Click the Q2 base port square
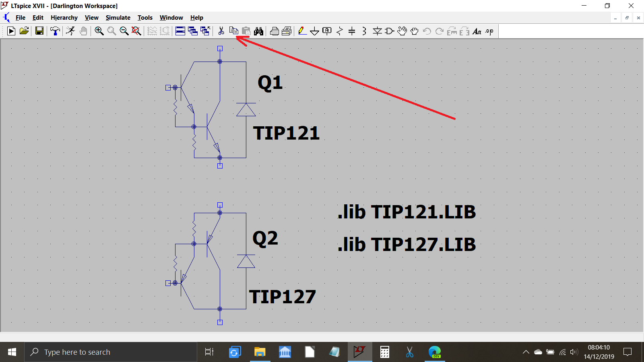The width and height of the screenshot is (644, 362). 168,283
